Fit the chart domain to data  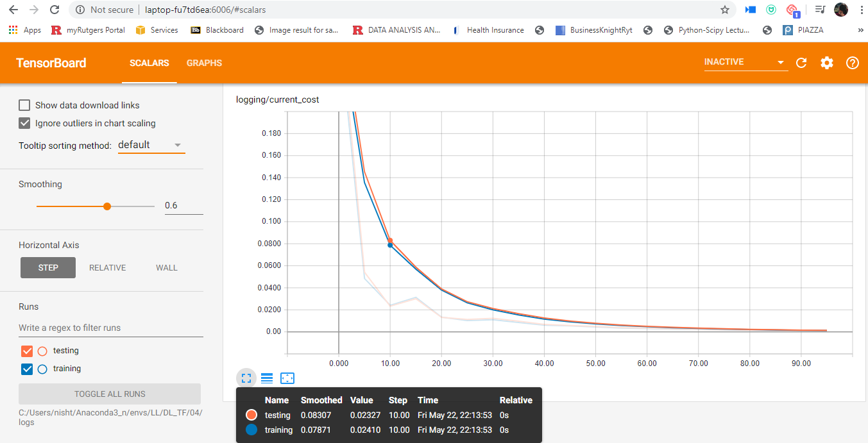[287, 378]
